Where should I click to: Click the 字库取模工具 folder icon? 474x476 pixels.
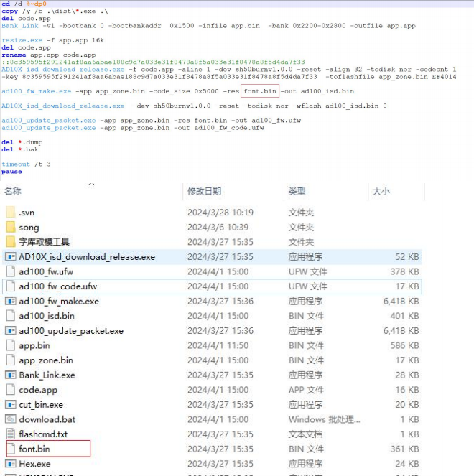click(11, 242)
